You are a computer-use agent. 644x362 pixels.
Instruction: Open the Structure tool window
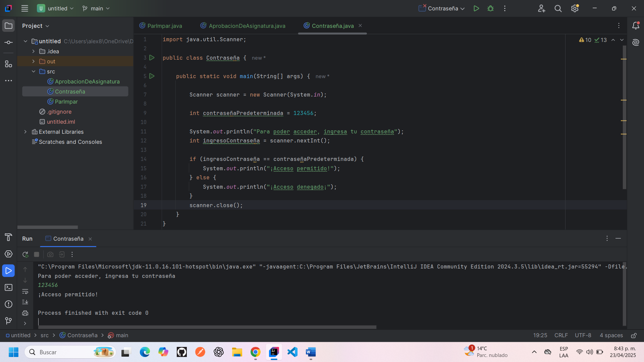pyautogui.click(x=8, y=64)
